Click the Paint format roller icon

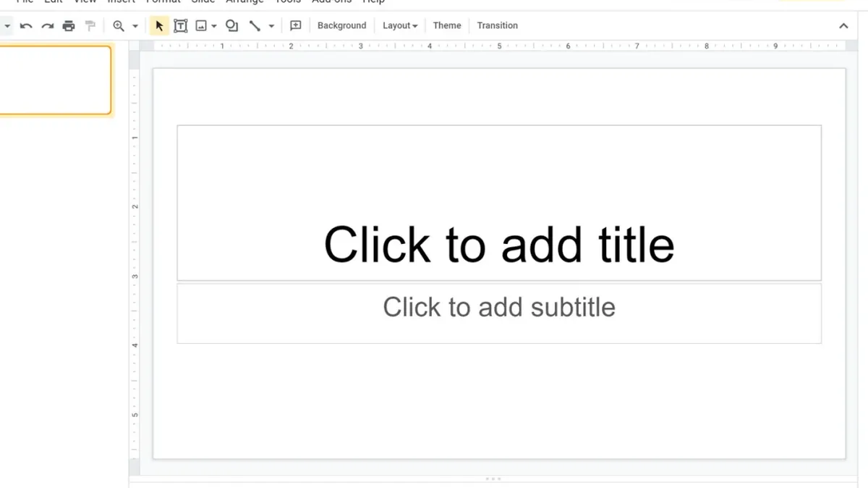(x=90, y=26)
